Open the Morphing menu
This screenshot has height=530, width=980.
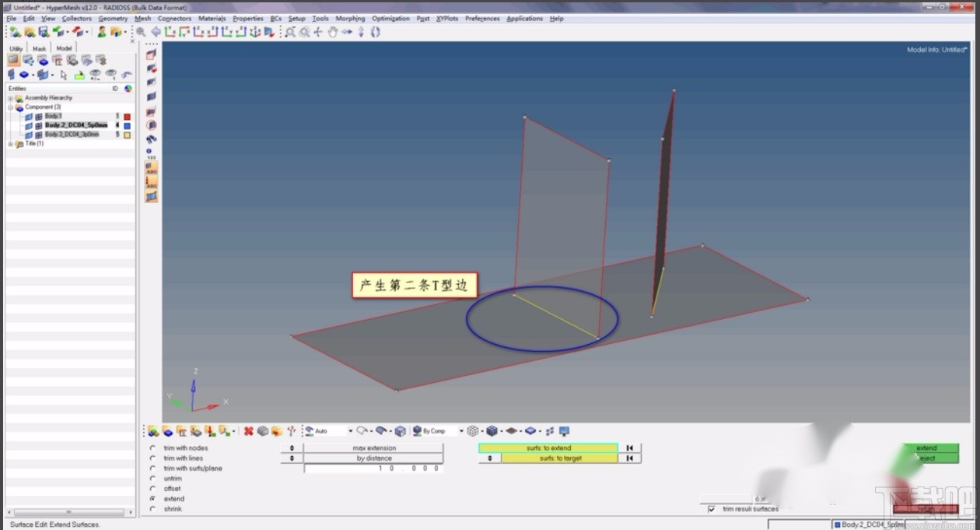(350, 18)
